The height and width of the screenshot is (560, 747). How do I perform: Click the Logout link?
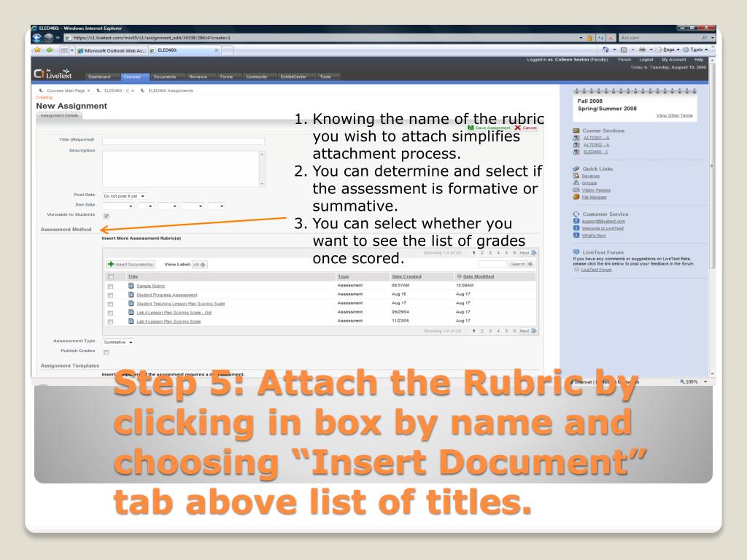pos(646,60)
